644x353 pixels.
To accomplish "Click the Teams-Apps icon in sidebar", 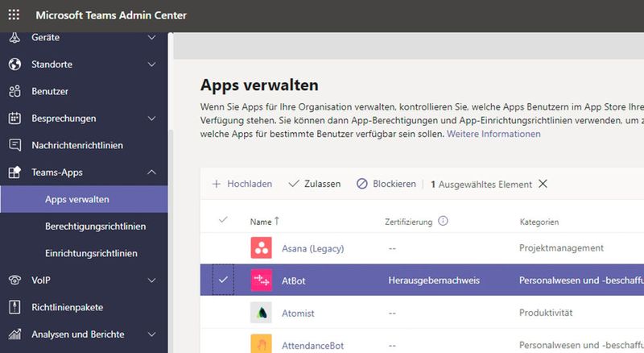I will pyautogui.click(x=14, y=172).
